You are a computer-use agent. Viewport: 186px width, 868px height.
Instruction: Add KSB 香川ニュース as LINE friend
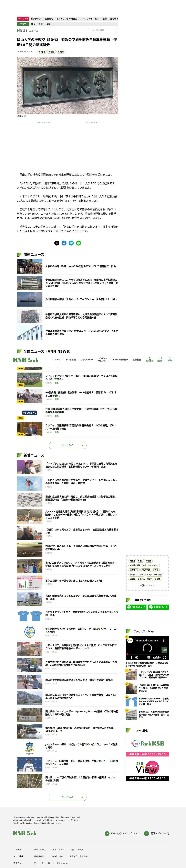pos(158,607)
